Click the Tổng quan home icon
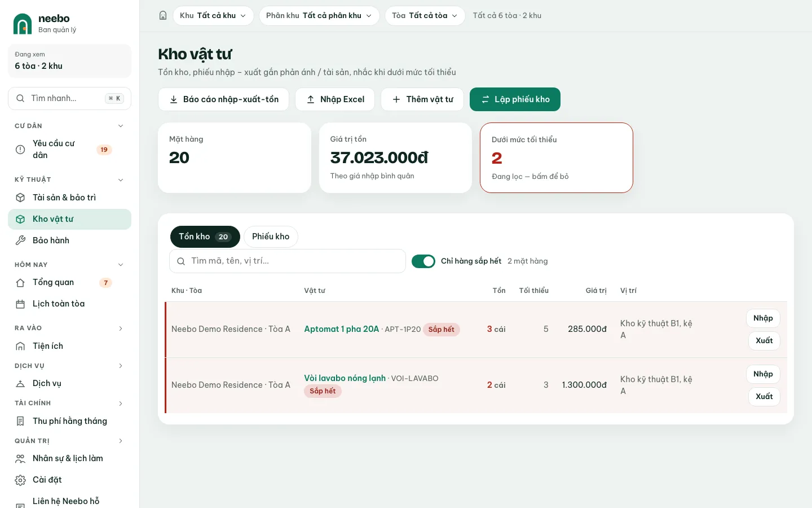The height and width of the screenshot is (508, 812). [20, 283]
